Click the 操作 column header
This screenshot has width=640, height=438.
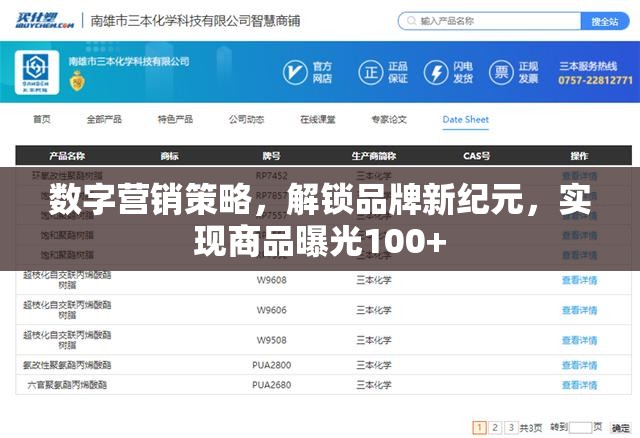click(579, 156)
